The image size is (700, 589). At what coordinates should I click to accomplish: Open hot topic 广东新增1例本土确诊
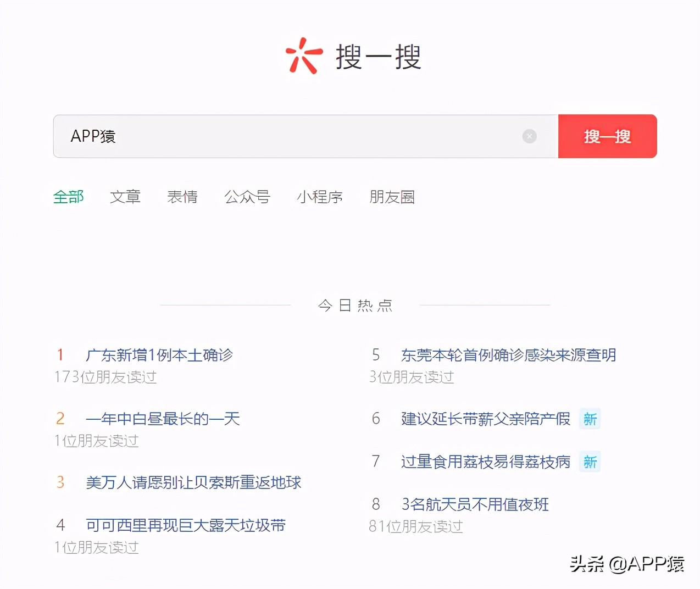click(x=160, y=355)
